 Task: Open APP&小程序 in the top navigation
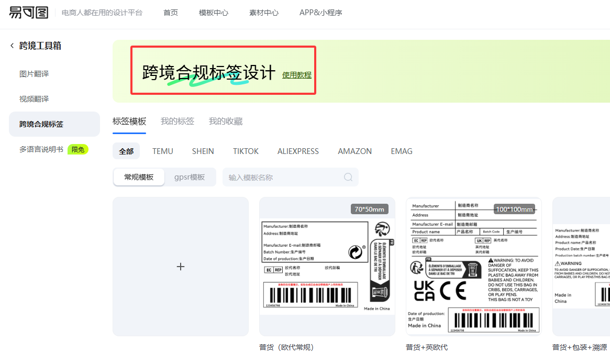pos(320,13)
